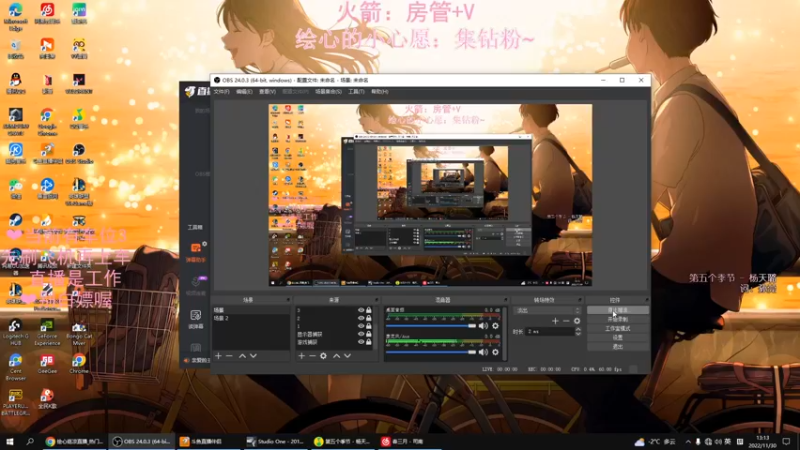Open 弹幕助手 in streaming companion sidebar
Viewport: 800px width, 450px height.
coord(195,252)
